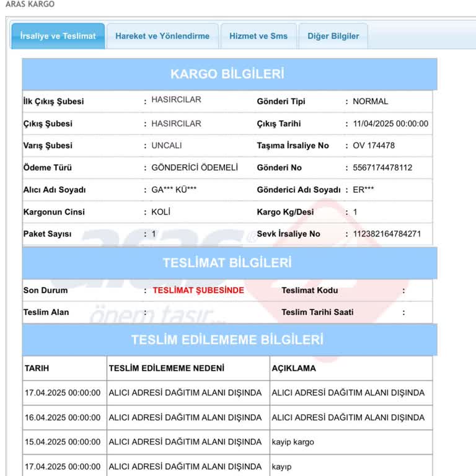This screenshot has width=476, height=476.
Task: Click the TESLİMAT BİLGİLERİ section header
Action: 229,263
